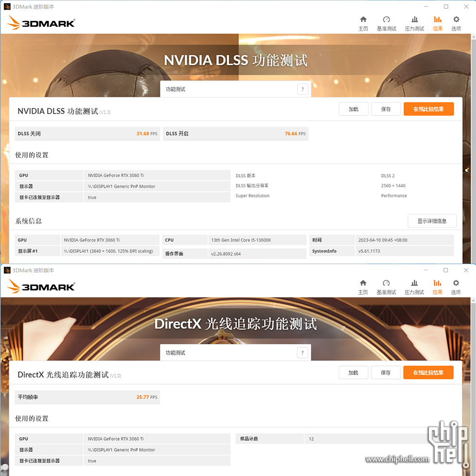This screenshot has width=476, height=476.
Task: Click 功能测试 field in DirectX raytracing banner
Action: (x=236, y=353)
